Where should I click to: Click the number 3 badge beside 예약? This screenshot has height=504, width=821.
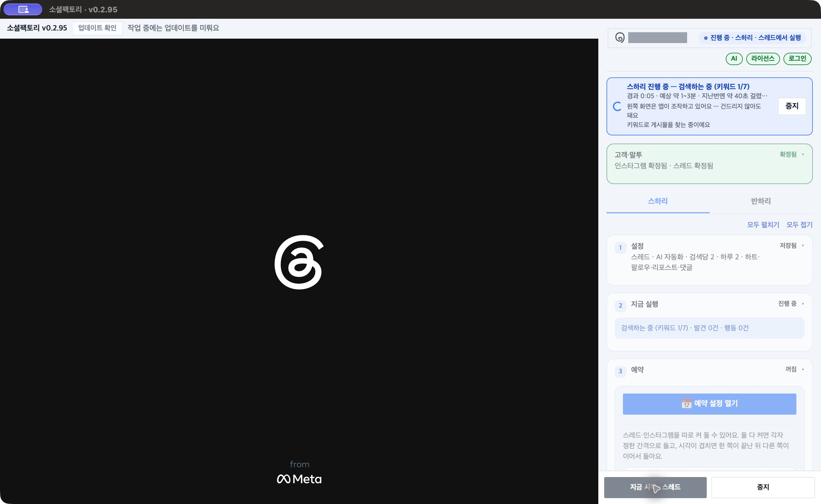pos(620,371)
